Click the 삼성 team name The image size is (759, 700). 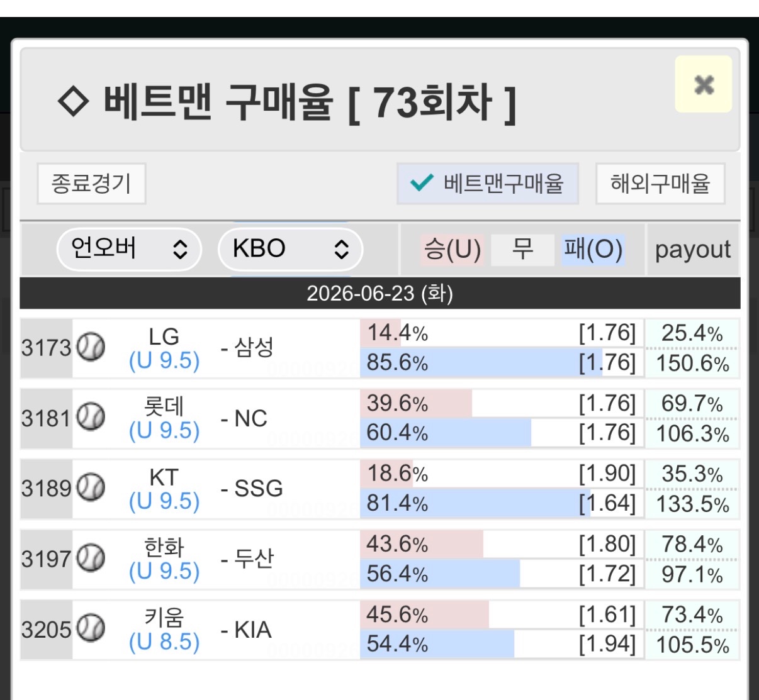254,347
